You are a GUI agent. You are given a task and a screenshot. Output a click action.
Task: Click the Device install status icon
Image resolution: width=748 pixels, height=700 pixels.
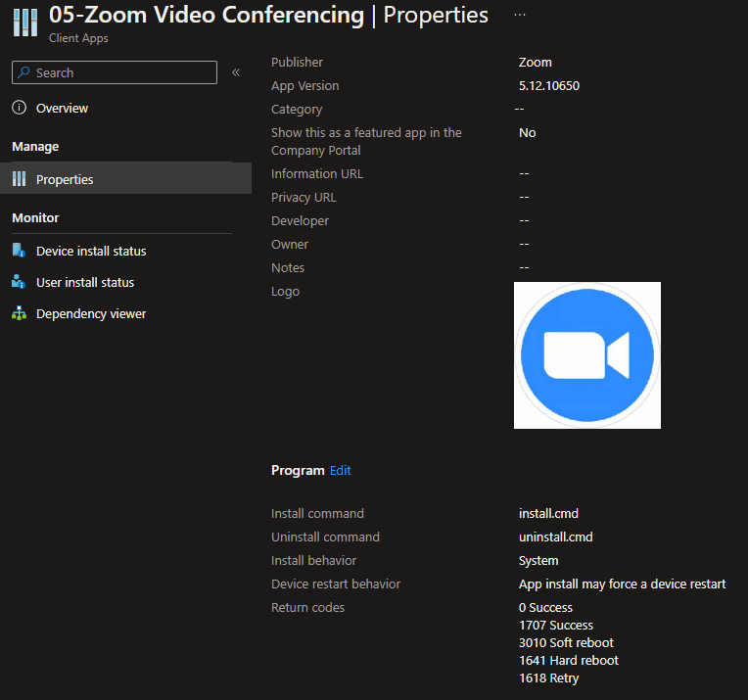[19, 251]
